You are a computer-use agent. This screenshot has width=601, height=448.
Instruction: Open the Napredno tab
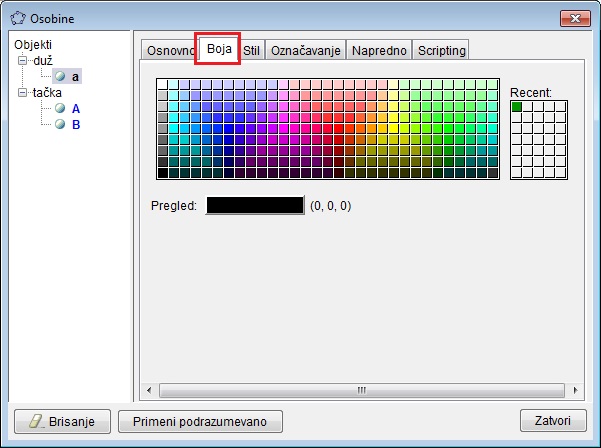[379, 50]
